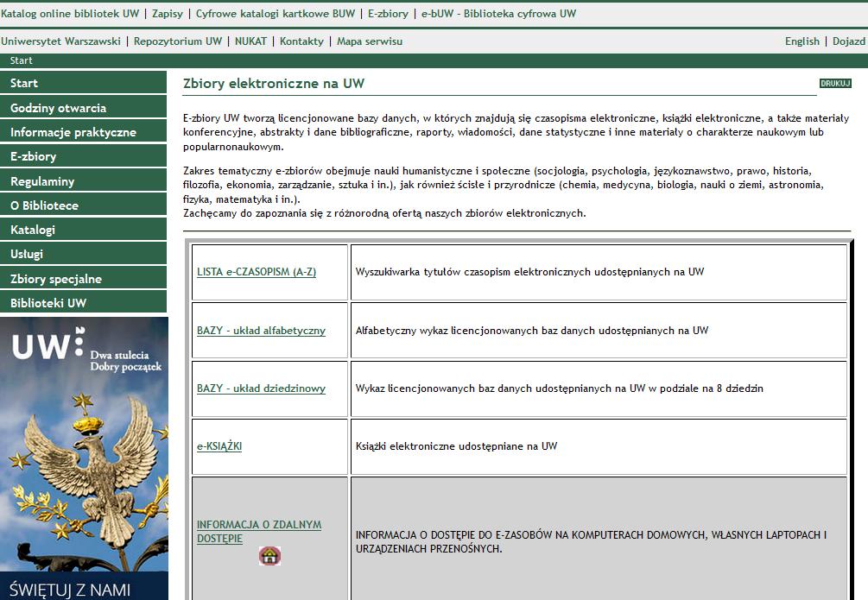This screenshot has width=868, height=600.
Task: Open BAZY - układ alfabetyczny link
Action: pyautogui.click(x=262, y=331)
